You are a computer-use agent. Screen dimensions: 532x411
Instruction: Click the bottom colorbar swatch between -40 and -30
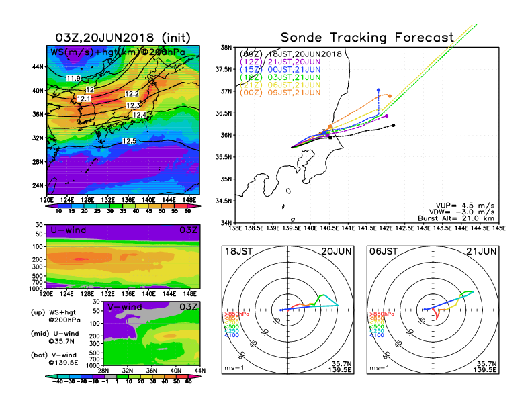tap(63, 376)
